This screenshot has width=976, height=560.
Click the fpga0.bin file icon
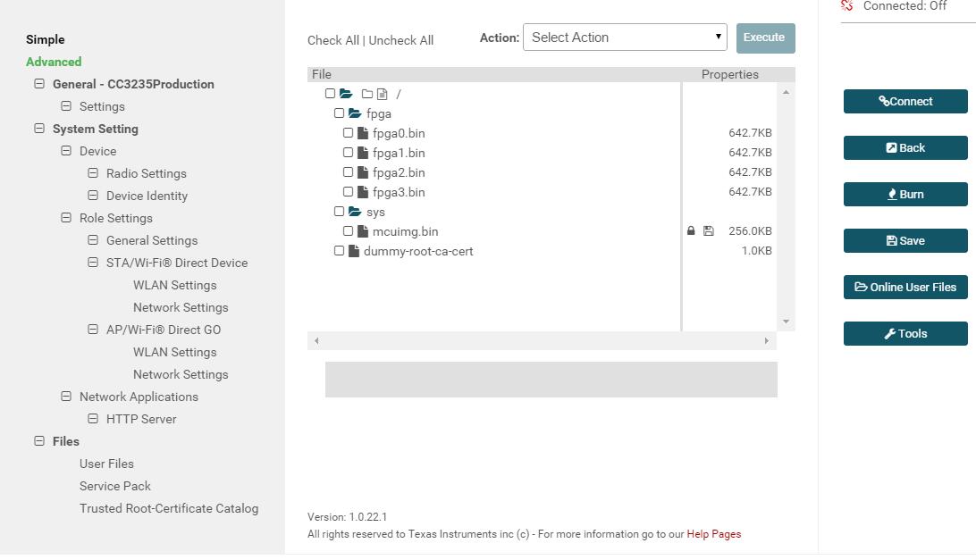[x=363, y=133]
